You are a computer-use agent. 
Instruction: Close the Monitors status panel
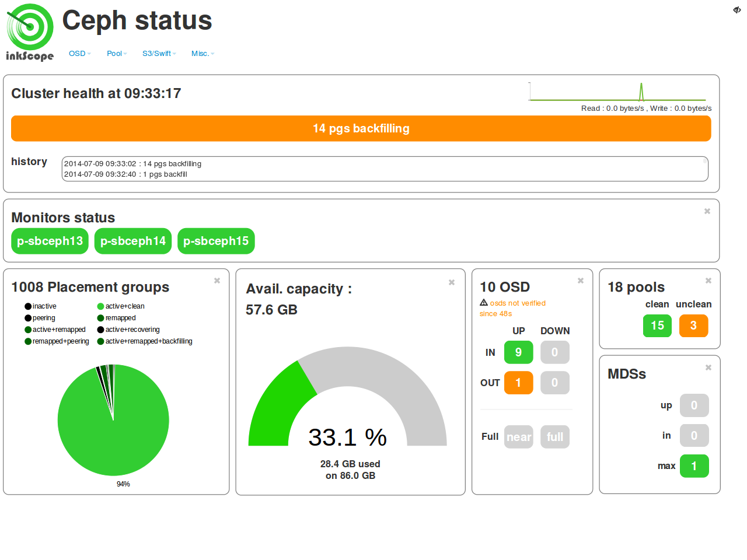pyautogui.click(x=707, y=211)
